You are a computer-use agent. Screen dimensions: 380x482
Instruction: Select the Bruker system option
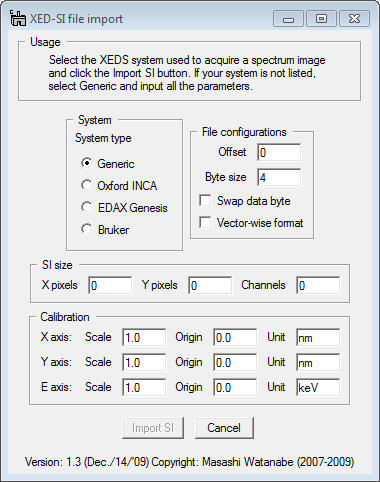[86, 229]
